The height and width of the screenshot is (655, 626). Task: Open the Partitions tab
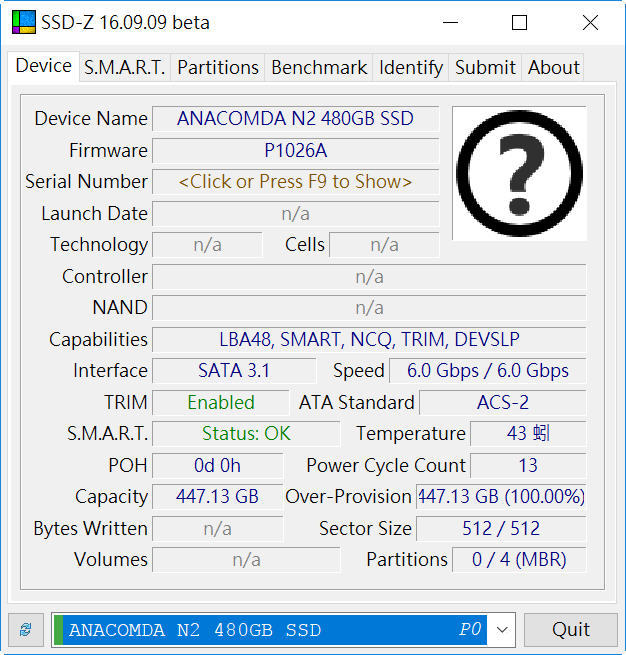(x=218, y=67)
